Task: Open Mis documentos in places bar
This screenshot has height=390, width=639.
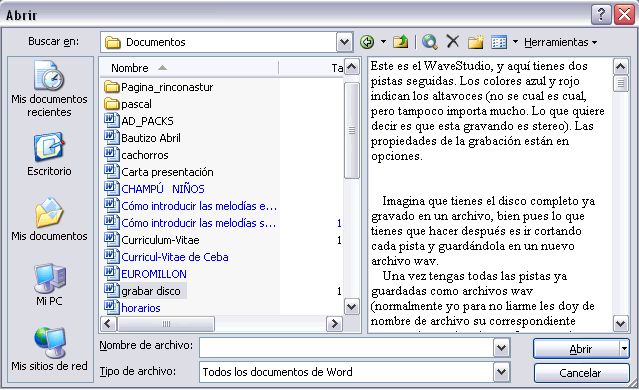Action: [49, 219]
